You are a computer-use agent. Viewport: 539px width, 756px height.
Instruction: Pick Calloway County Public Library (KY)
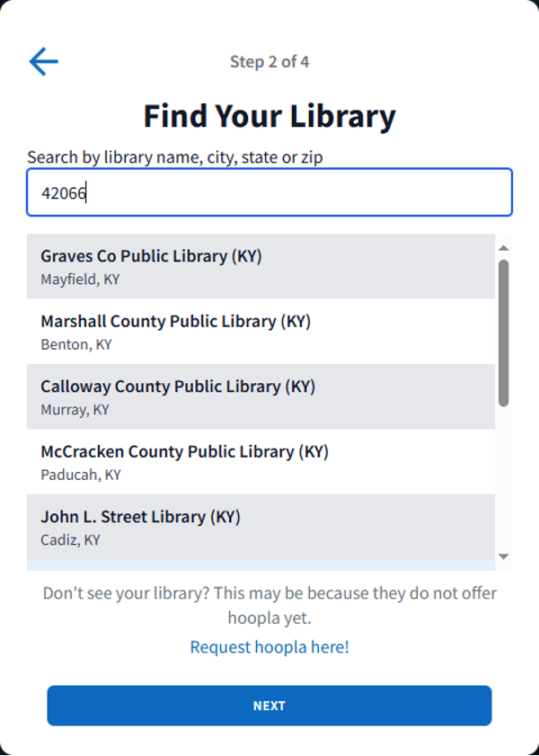(x=261, y=396)
